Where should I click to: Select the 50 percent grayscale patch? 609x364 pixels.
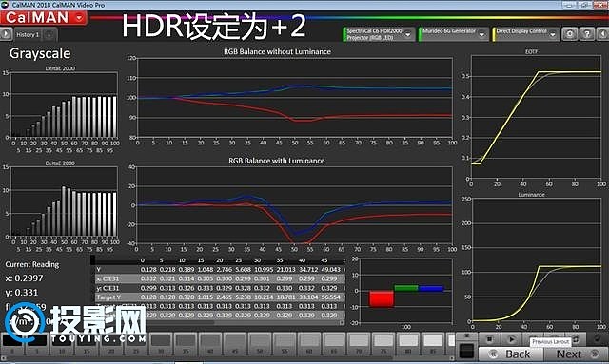click(x=260, y=344)
